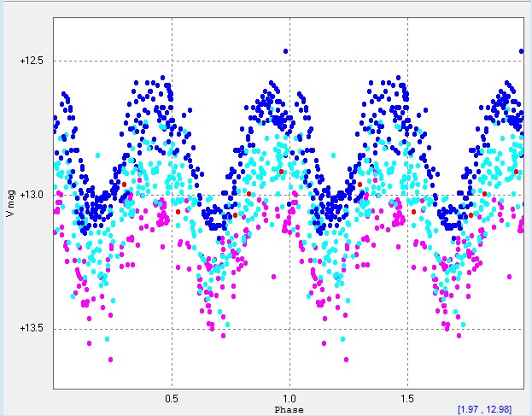
Task: Click the Phase axis title
Action: 289,409
